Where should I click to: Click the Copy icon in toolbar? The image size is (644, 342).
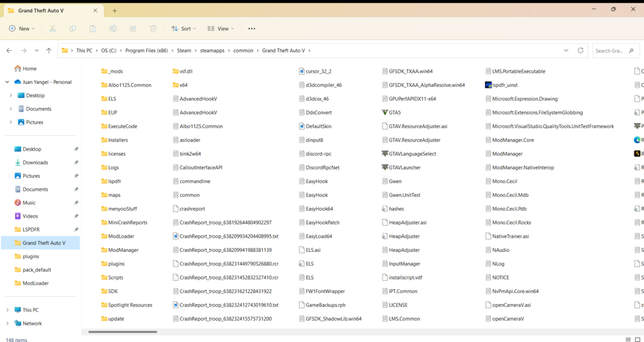73,29
